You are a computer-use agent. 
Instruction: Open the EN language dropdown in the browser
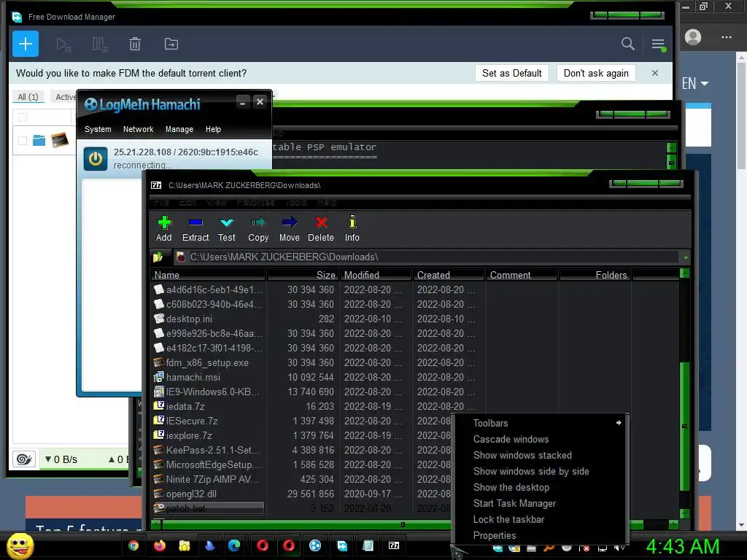click(x=695, y=83)
